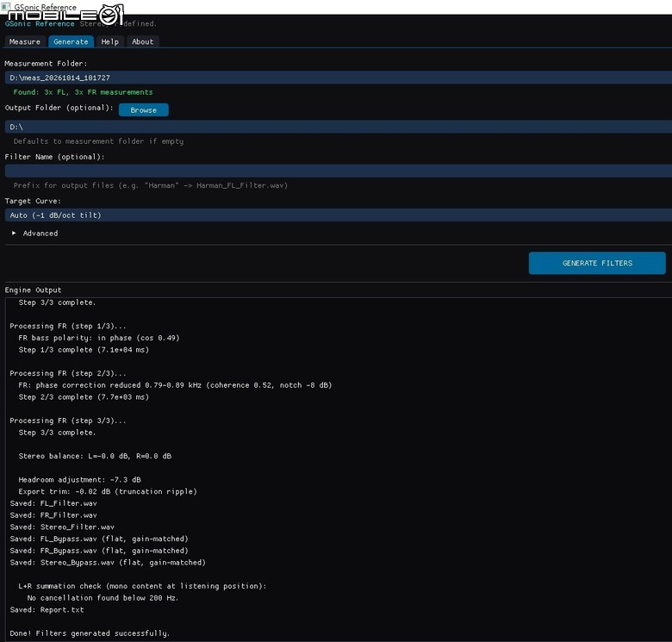Click the Browse button for output folder
672x642 pixels.
pos(144,109)
